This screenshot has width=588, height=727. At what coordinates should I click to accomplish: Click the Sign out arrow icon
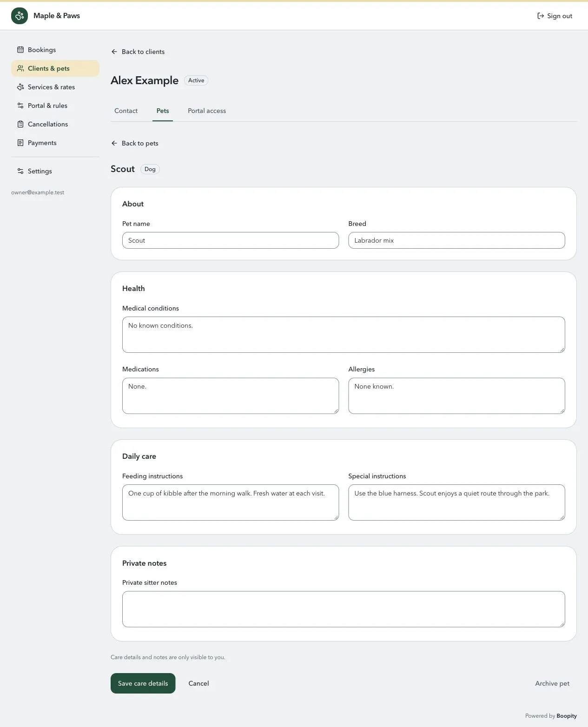(541, 16)
